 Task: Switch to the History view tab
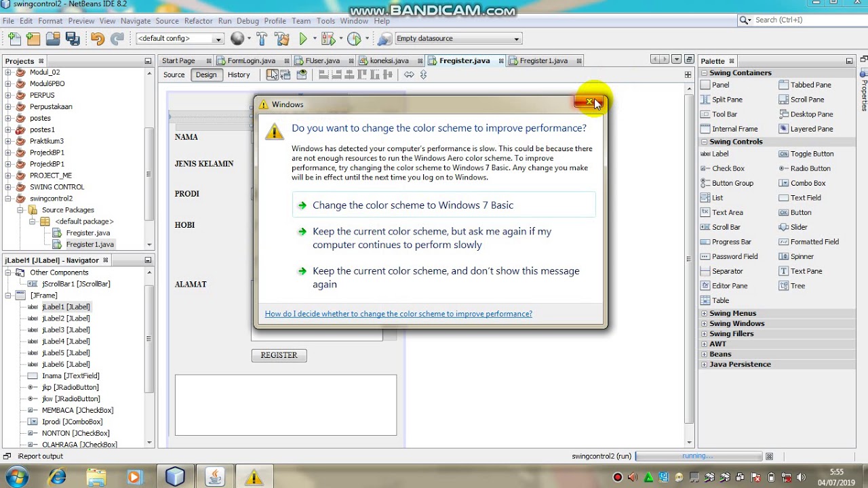click(239, 75)
